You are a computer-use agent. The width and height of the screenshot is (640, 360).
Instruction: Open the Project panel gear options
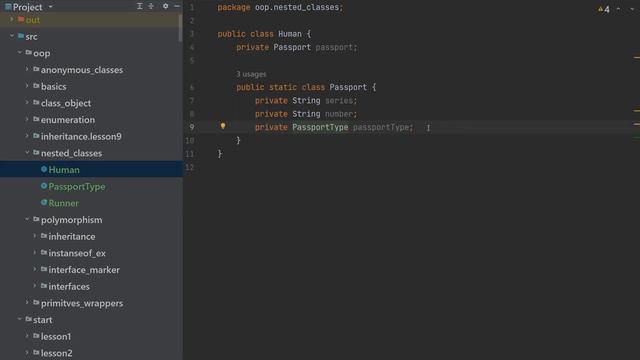pyautogui.click(x=165, y=6)
